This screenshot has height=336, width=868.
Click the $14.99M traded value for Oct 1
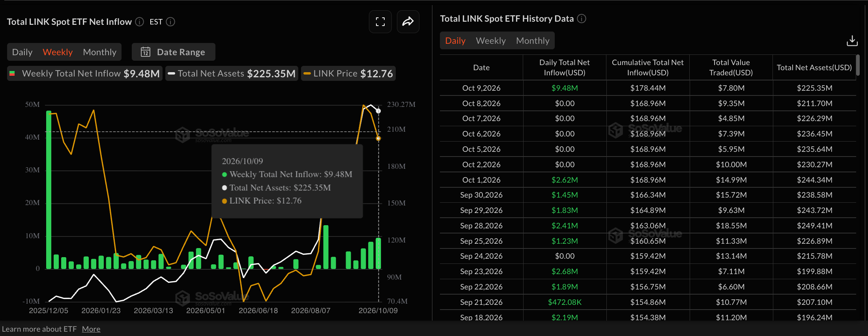pyautogui.click(x=731, y=180)
